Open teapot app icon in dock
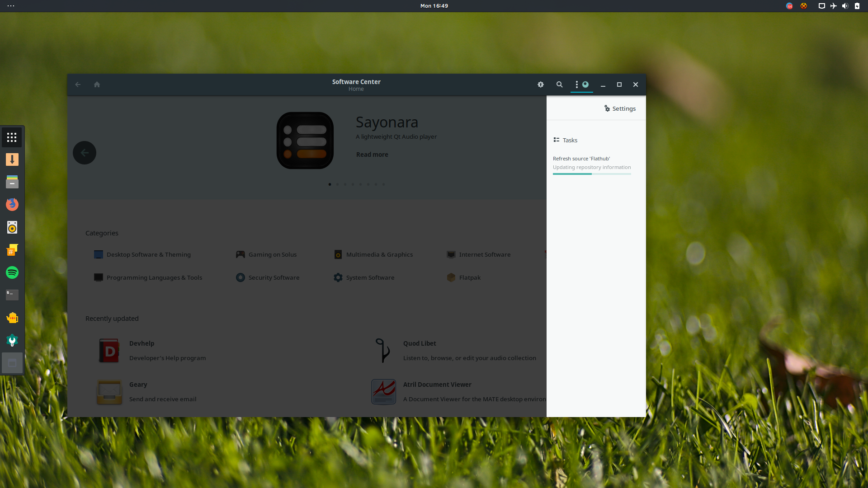 (x=12, y=318)
